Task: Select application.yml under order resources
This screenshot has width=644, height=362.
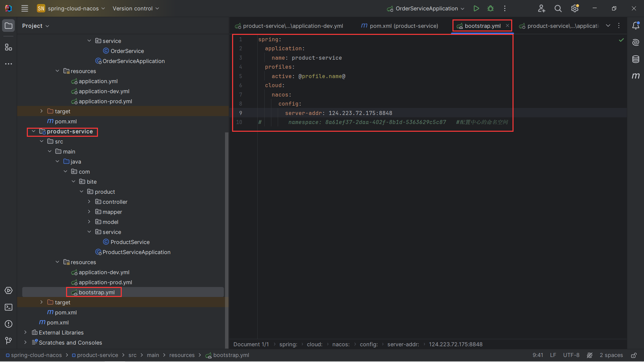Action: click(94, 81)
